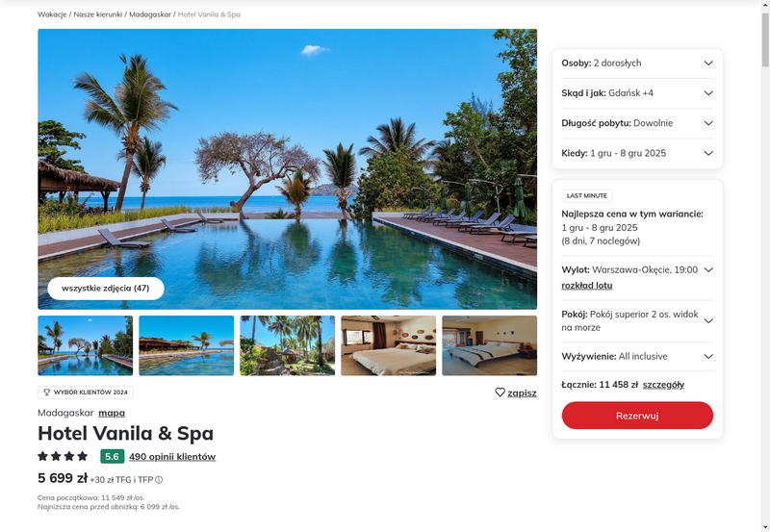Open the rozkład lotu link

point(587,285)
